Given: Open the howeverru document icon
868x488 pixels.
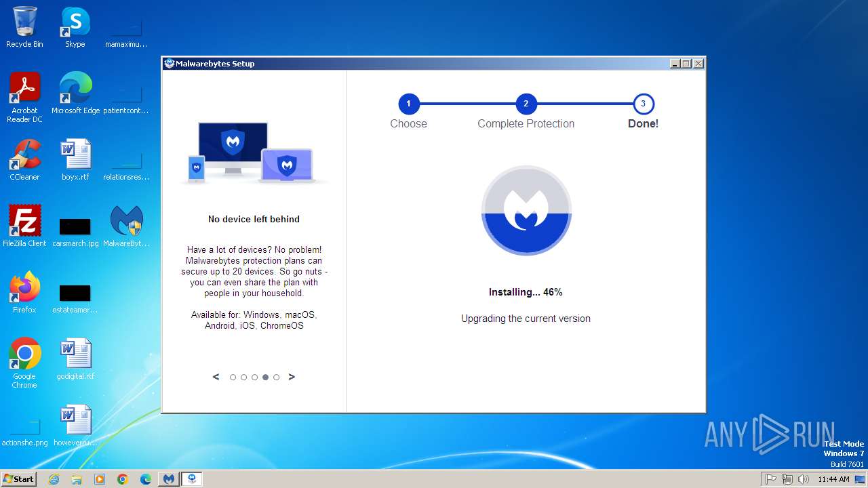Looking at the screenshot, I should pyautogui.click(x=75, y=425).
